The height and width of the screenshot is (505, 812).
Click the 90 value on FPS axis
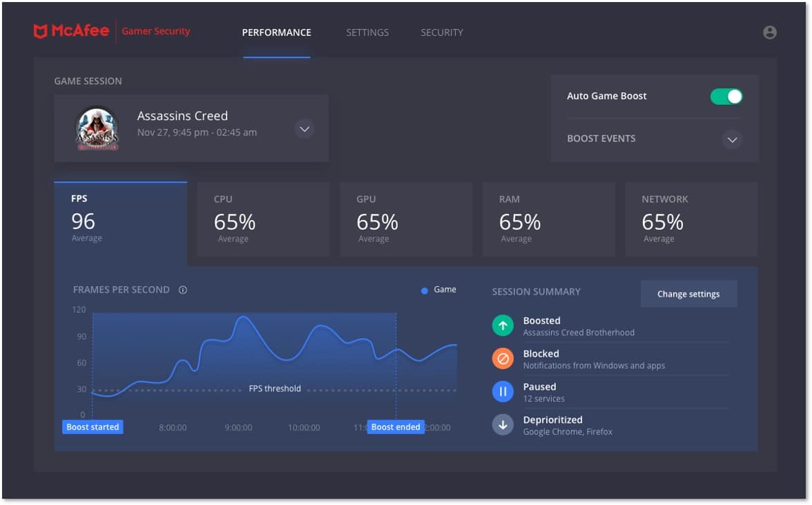coord(81,337)
